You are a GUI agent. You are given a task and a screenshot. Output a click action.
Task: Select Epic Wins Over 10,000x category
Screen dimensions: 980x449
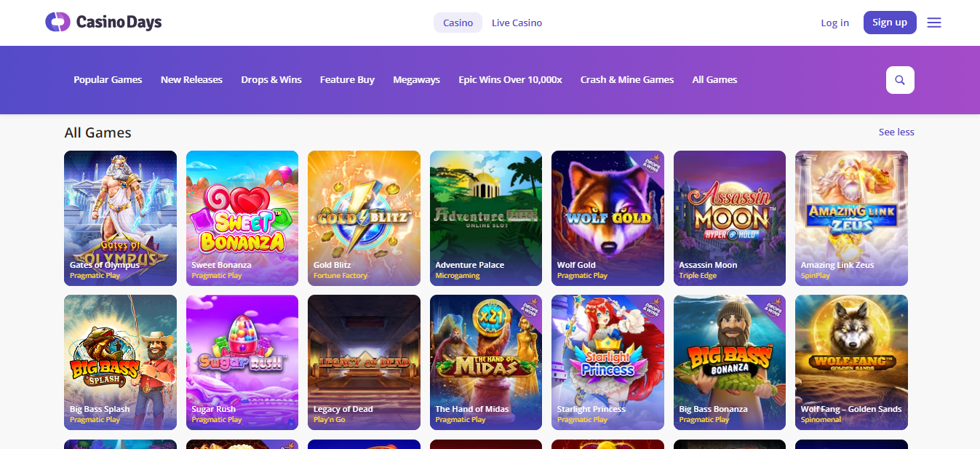[510, 80]
